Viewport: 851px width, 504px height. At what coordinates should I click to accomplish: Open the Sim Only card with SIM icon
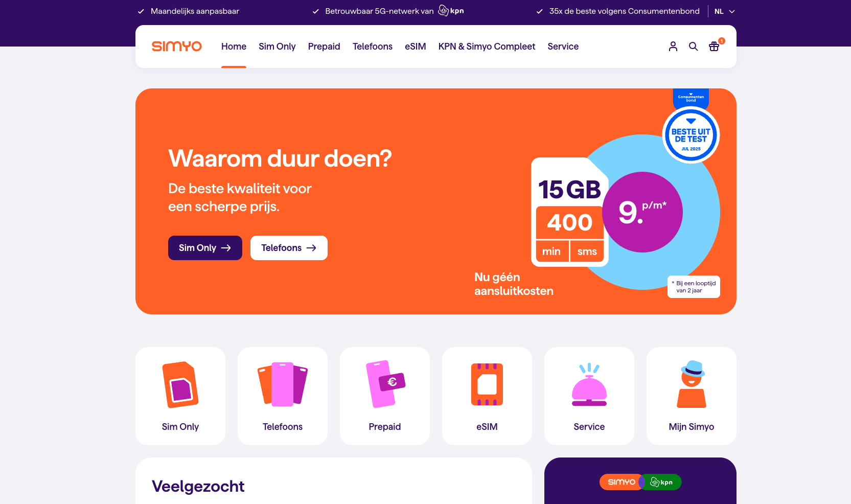point(180,396)
